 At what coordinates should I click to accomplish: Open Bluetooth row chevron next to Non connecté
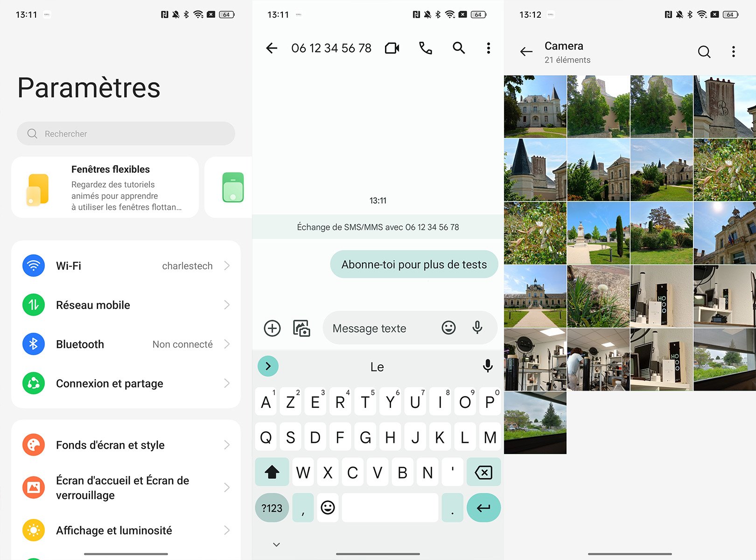tap(227, 344)
